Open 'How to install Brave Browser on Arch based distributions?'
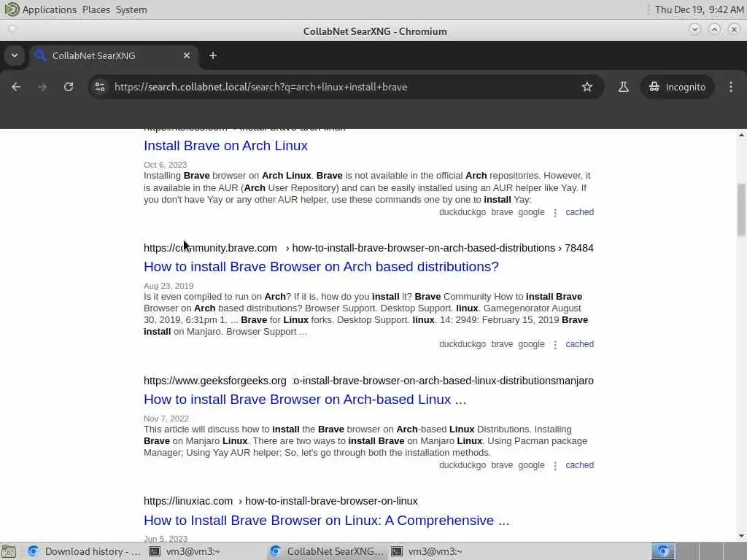This screenshot has width=747, height=560. tap(321, 267)
